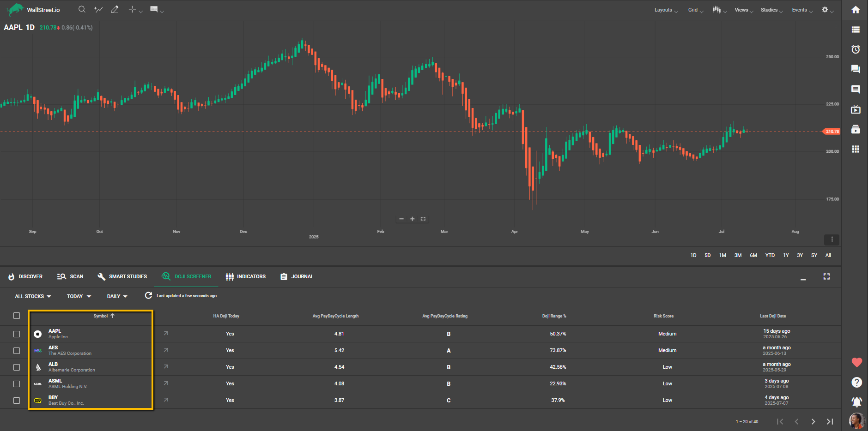The image size is (868, 431).
Task: Click the red heart favorites icon
Action: [856, 362]
